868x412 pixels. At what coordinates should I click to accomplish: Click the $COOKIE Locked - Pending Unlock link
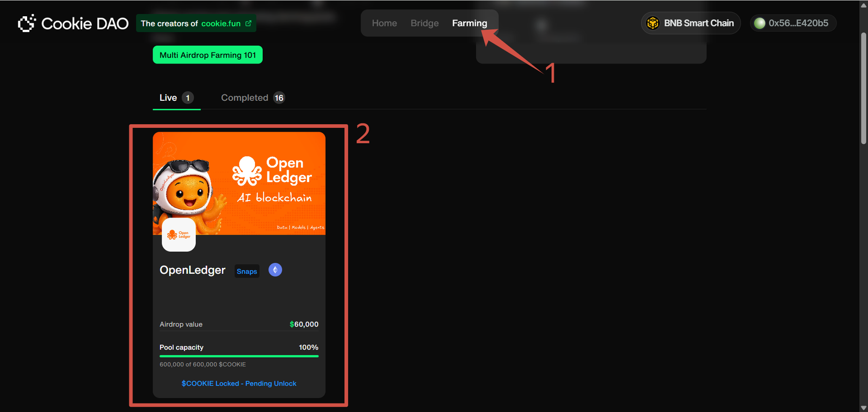[x=239, y=383]
